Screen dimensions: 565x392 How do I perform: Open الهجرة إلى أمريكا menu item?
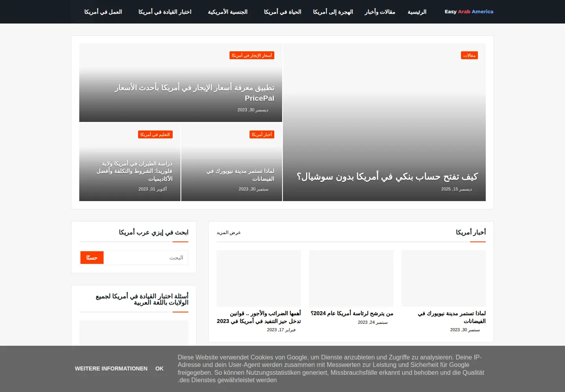click(x=333, y=12)
